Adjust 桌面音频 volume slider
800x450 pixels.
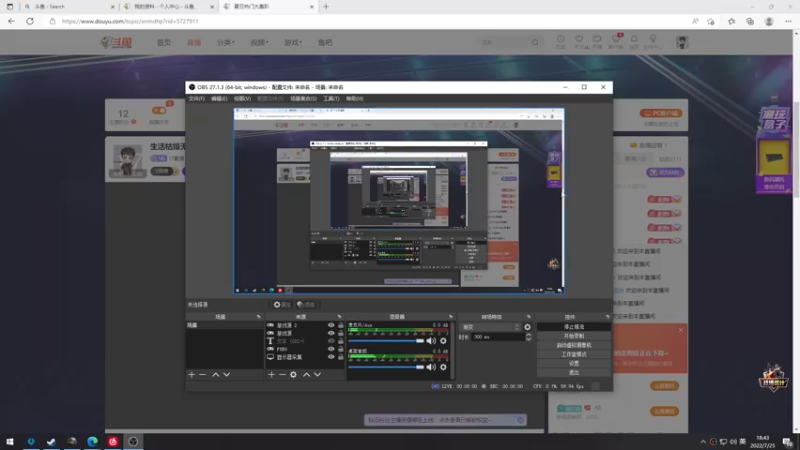tap(386, 367)
